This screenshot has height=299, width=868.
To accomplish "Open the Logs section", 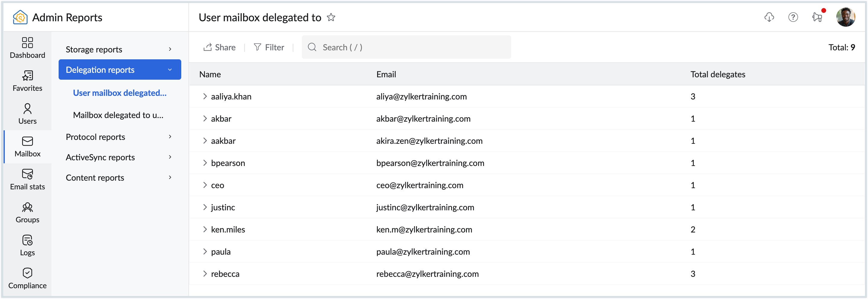I will click(x=27, y=245).
